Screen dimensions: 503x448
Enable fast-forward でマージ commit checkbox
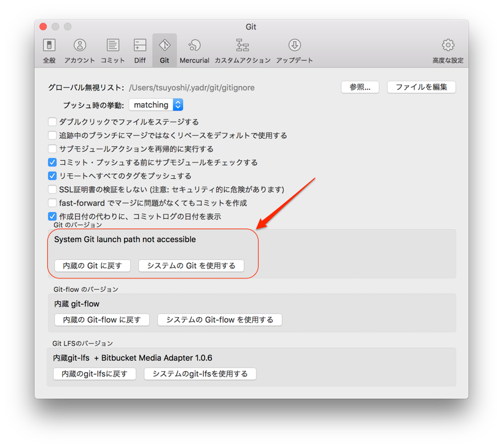[52, 203]
